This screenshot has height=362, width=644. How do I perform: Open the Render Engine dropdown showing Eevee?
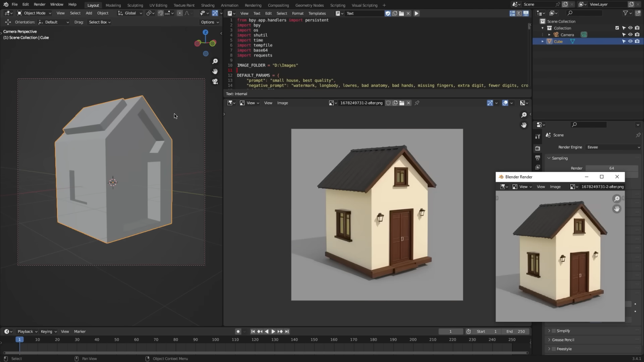point(613,147)
